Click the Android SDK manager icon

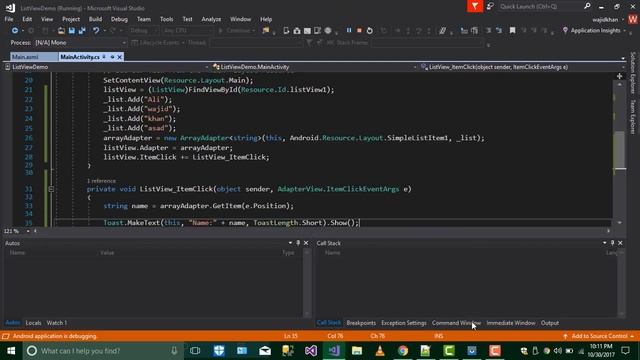297,31
